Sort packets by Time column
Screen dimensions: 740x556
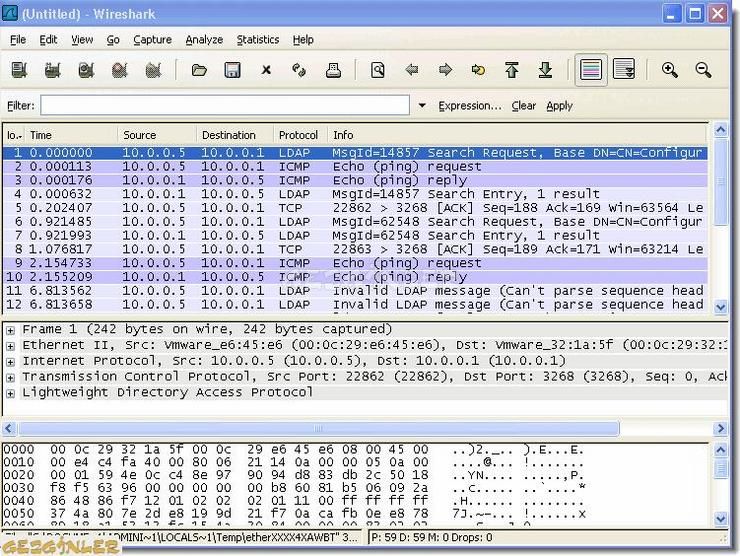72,135
